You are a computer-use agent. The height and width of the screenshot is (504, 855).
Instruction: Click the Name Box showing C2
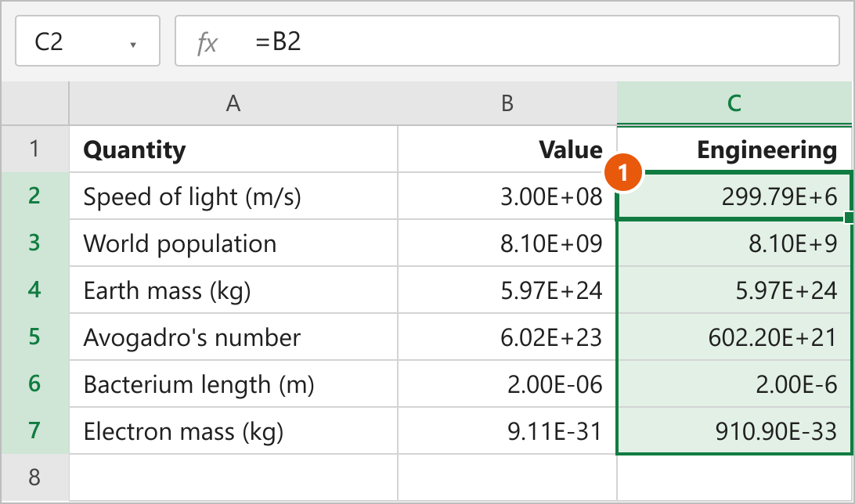87,41
